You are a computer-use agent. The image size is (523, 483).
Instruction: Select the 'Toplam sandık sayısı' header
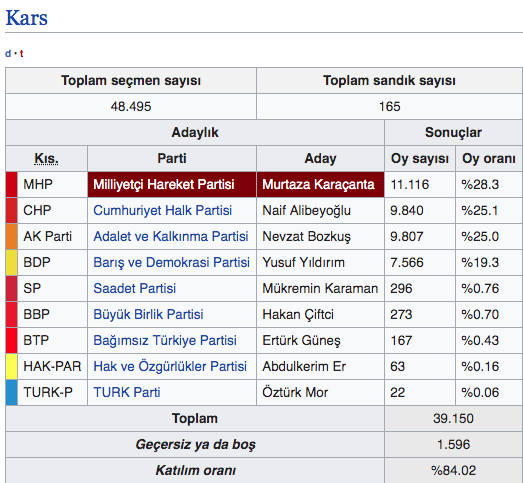point(389,80)
